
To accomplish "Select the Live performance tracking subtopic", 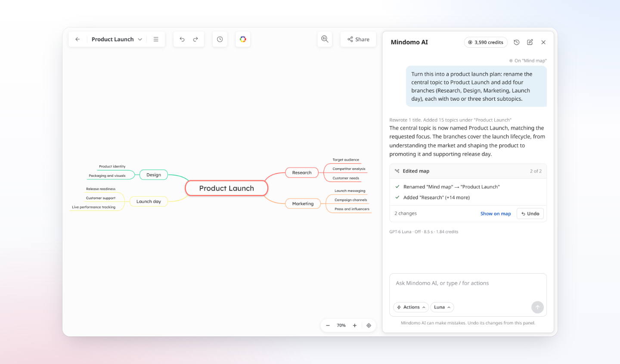I will coord(94,207).
